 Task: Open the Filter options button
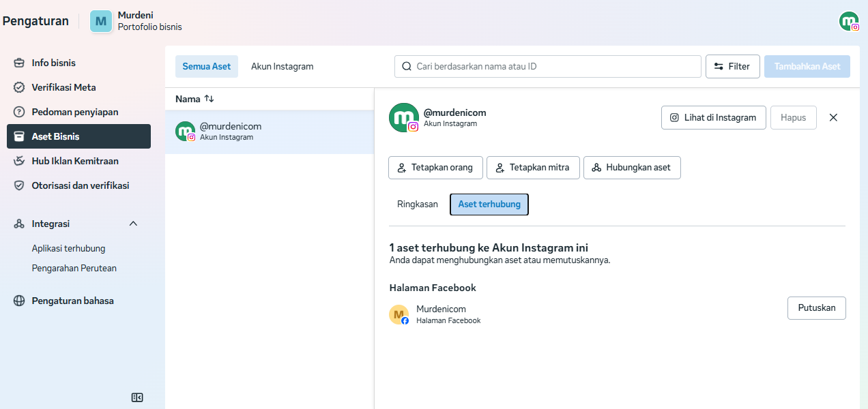pos(732,66)
